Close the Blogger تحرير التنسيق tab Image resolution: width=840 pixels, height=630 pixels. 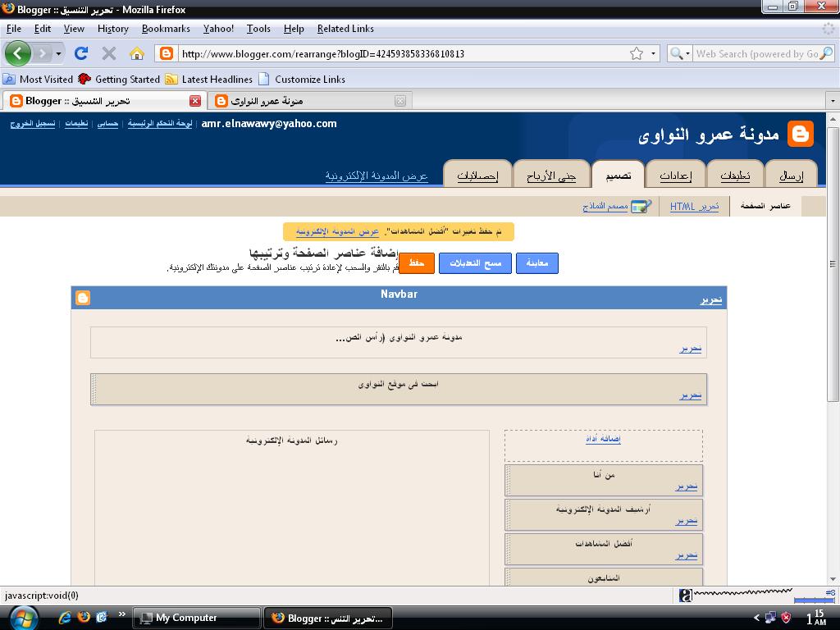[195, 101]
